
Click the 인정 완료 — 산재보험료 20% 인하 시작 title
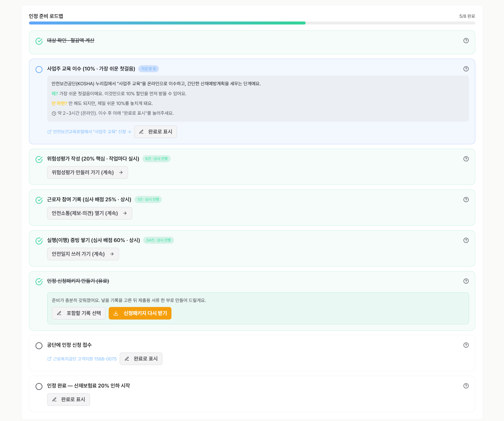[x=88, y=386]
